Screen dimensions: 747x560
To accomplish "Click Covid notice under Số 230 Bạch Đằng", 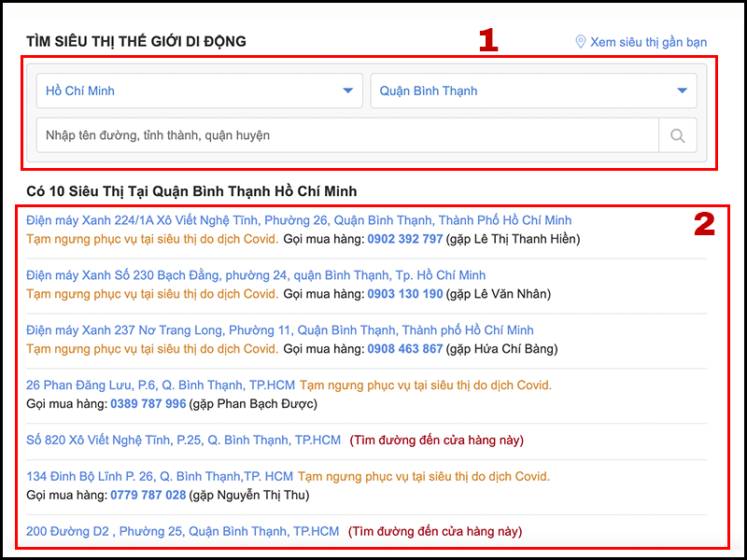I will (x=152, y=294).
